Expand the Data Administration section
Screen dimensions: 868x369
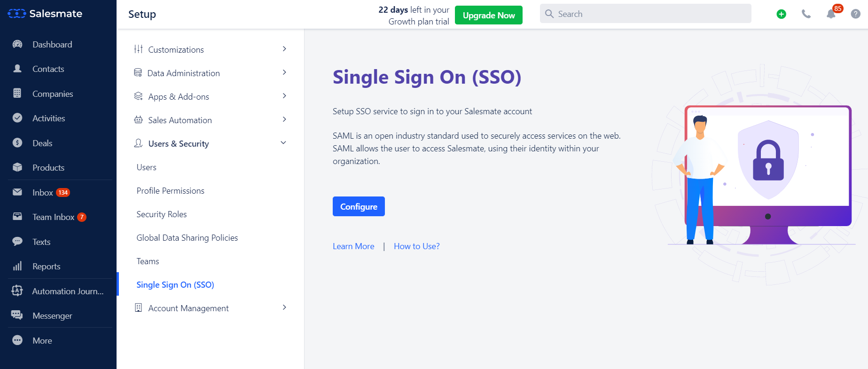(211, 73)
